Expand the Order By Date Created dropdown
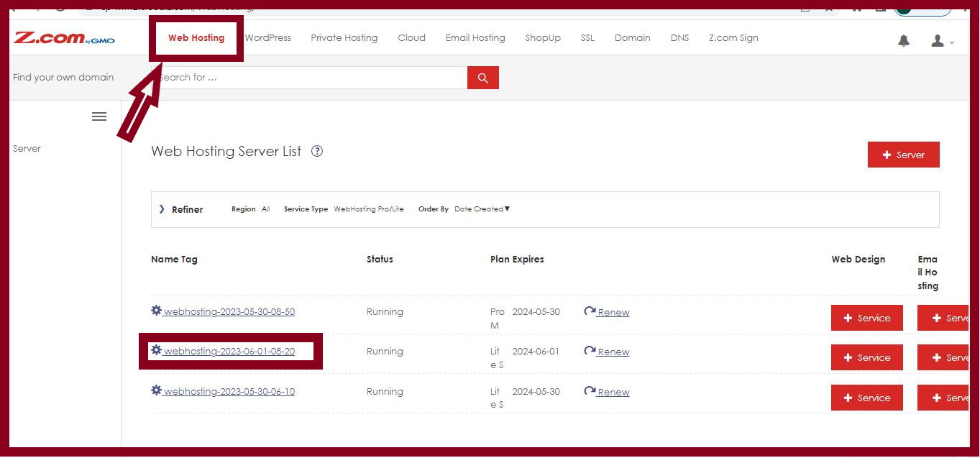 481,209
